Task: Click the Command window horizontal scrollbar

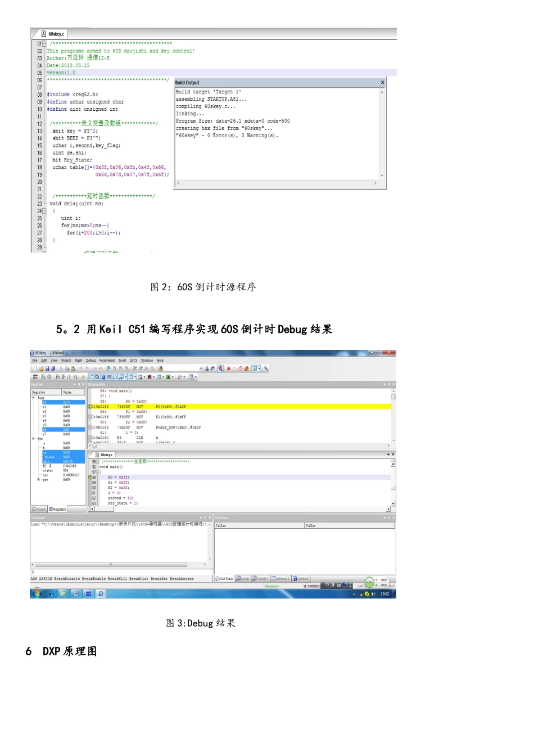Action: click(119, 564)
